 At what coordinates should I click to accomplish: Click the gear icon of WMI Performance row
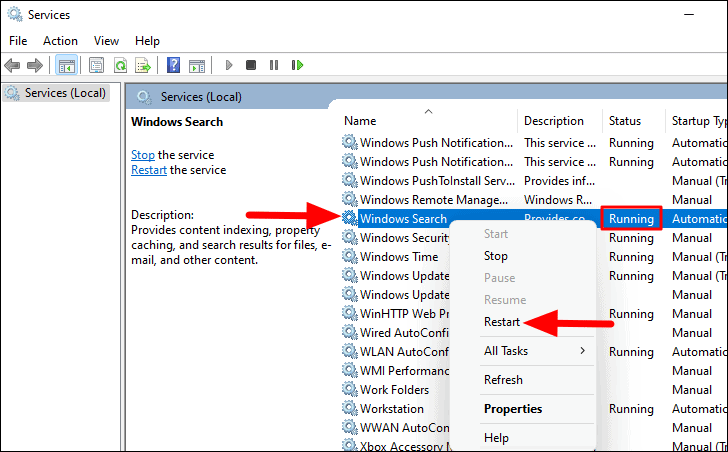[x=350, y=370]
